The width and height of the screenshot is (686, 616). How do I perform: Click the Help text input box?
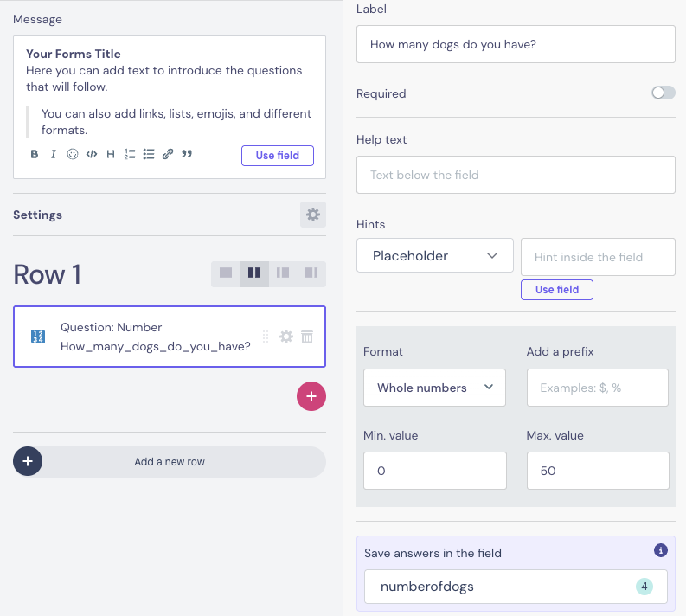tap(516, 175)
